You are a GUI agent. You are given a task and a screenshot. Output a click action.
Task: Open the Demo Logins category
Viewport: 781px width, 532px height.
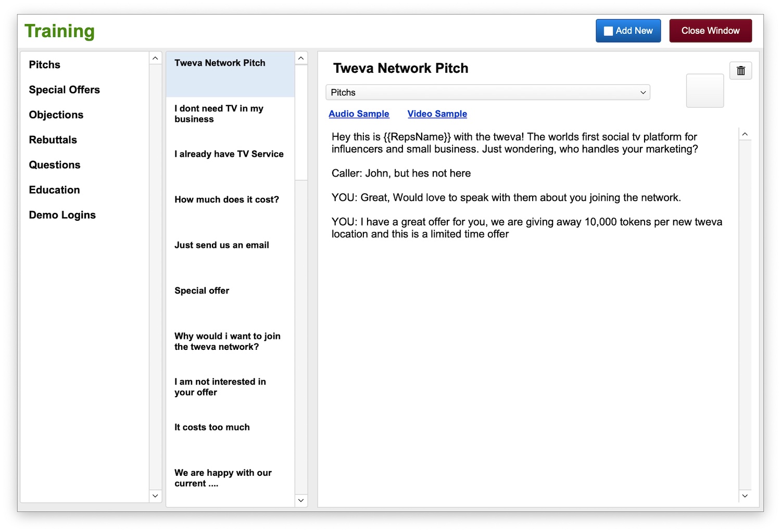pos(62,215)
